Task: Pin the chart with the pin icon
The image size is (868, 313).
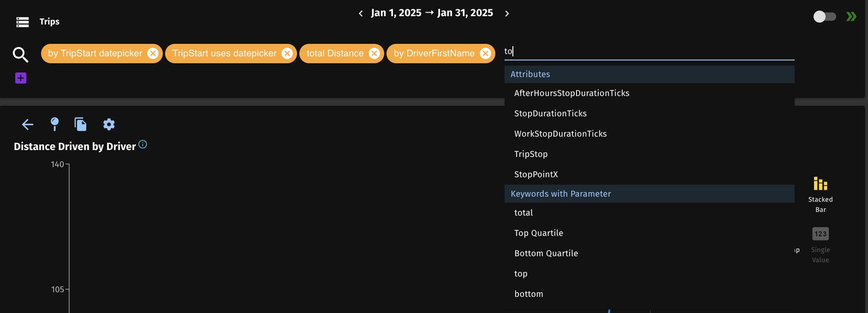Action: (54, 124)
